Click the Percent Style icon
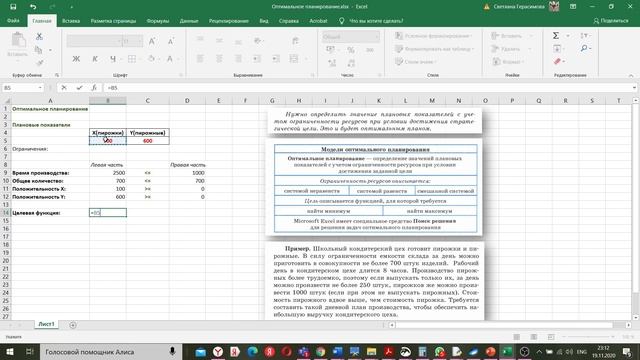Image resolution: width=640 pixels, height=360 pixels. click(351, 50)
